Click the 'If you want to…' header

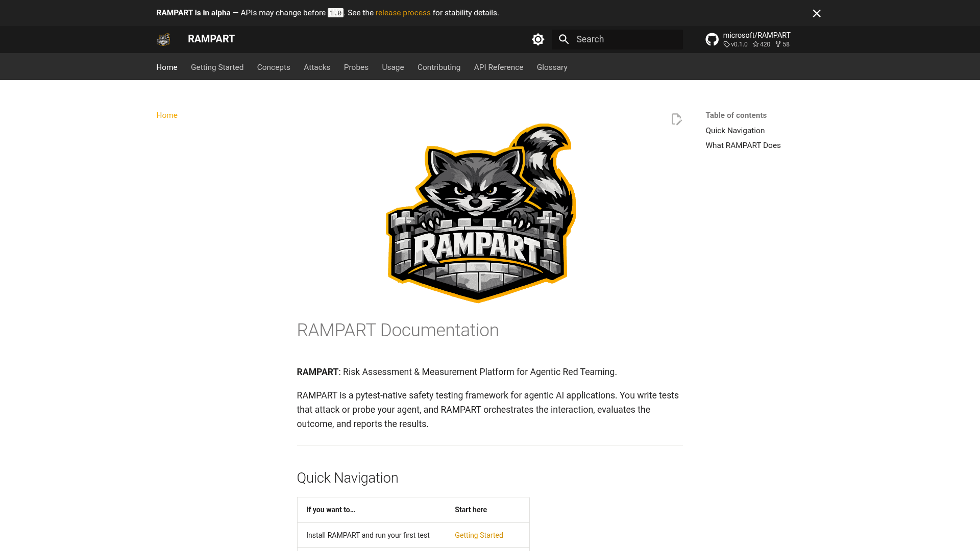331,510
